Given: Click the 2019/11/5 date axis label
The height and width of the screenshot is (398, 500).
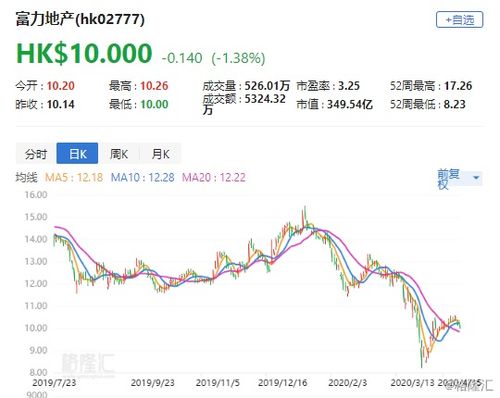Looking at the screenshot, I should (x=218, y=383).
